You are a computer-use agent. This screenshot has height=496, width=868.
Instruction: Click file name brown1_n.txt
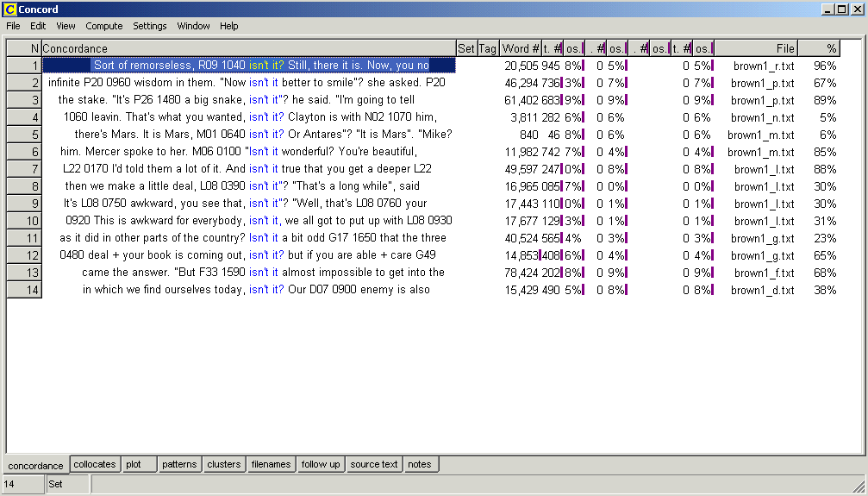click(762, 117)
